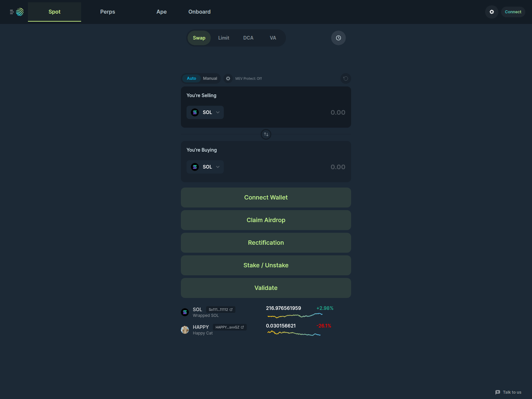Select the Limit order tab
532x399 pixels.
(223, 38)
